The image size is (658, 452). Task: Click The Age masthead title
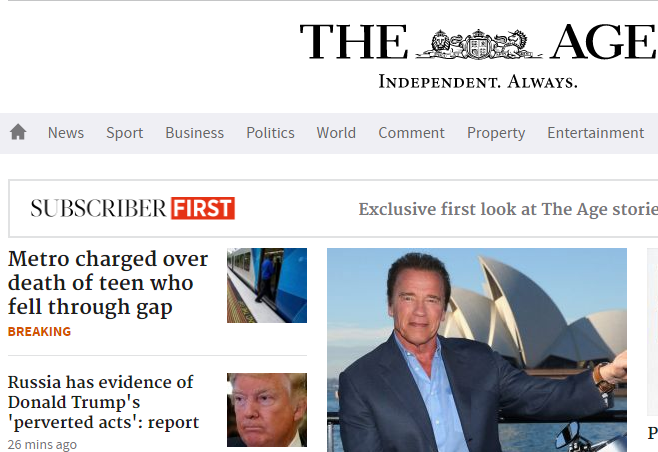[478, 42]
